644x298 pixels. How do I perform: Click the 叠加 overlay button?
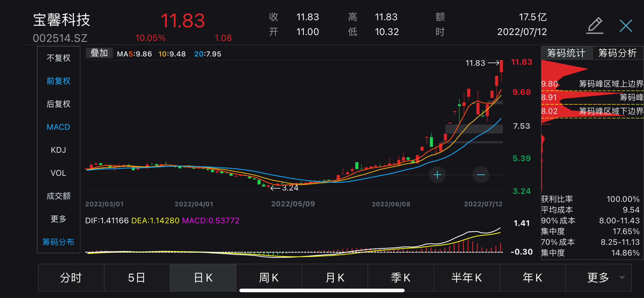(99, 53)
